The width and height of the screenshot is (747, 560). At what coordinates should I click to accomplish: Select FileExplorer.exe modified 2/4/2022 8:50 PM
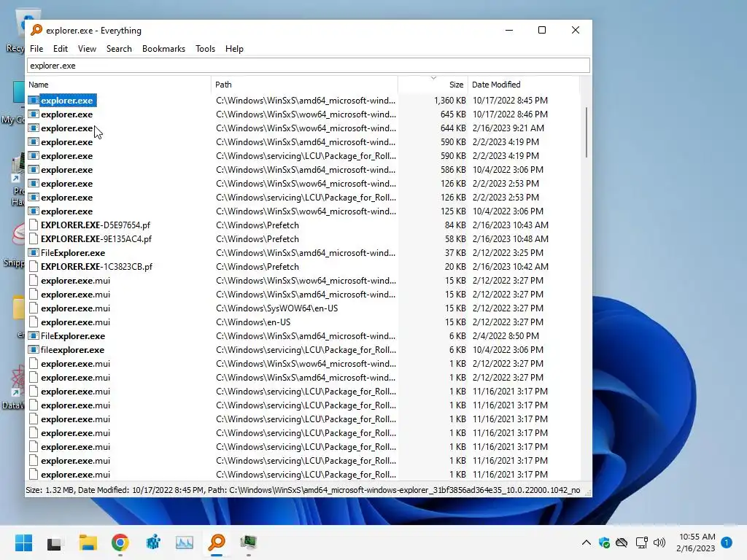pos(73,336)
